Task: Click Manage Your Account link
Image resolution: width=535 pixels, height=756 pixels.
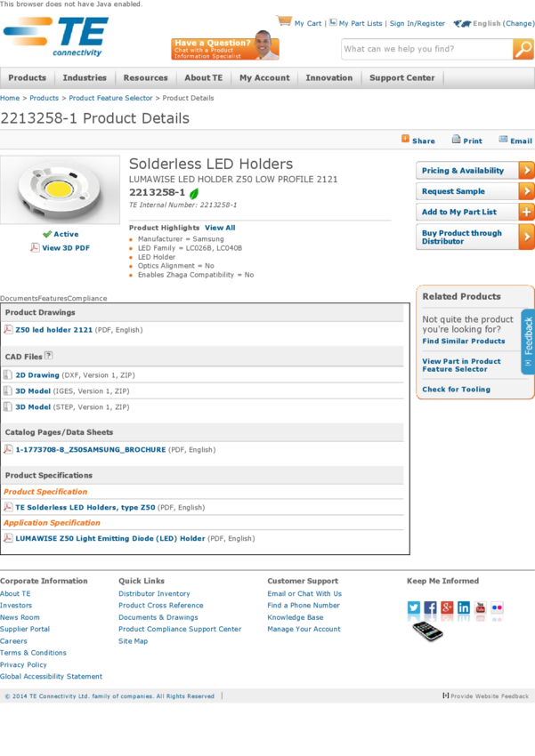Action: tap(304, 629)
